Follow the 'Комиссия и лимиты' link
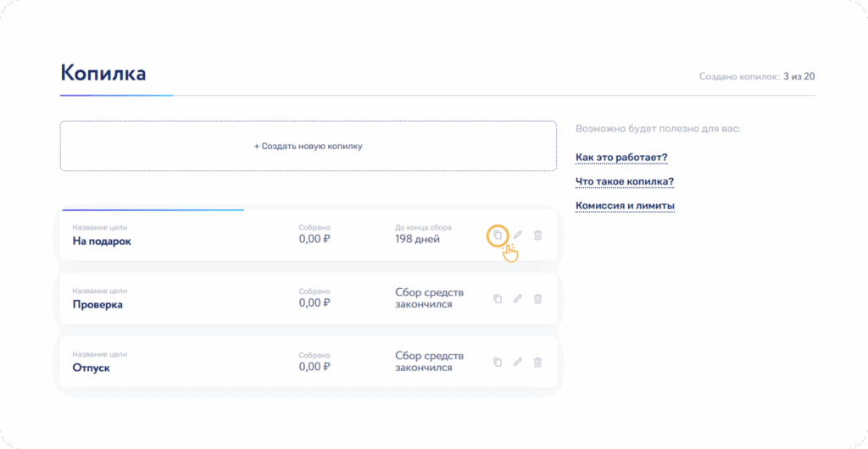Viewport: 868px width, 449px height. coord(625,206)
